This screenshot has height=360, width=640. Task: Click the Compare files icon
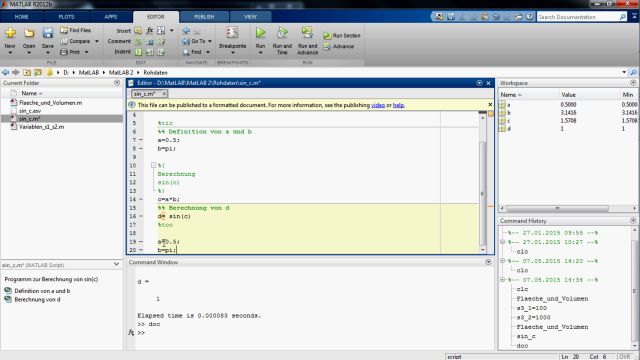coord(64,41)
